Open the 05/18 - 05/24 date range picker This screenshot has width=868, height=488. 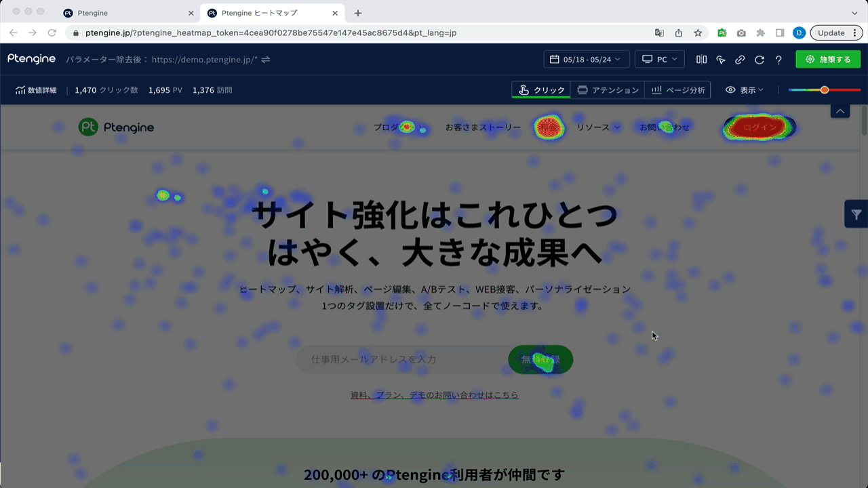click(x=587, y=60)
